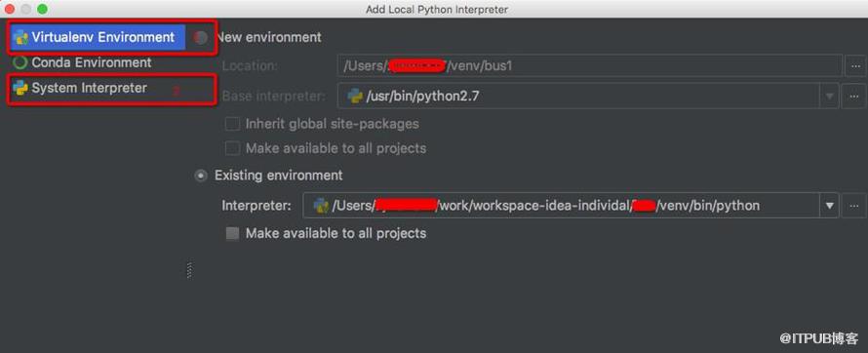Click Python icon in Base interpreter field
The height and width of the screenshot is (353, 868).
[x=355, y=97]
